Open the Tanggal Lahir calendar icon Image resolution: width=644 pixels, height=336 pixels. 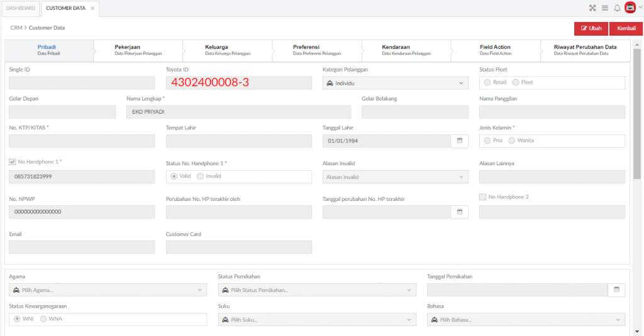460,141
